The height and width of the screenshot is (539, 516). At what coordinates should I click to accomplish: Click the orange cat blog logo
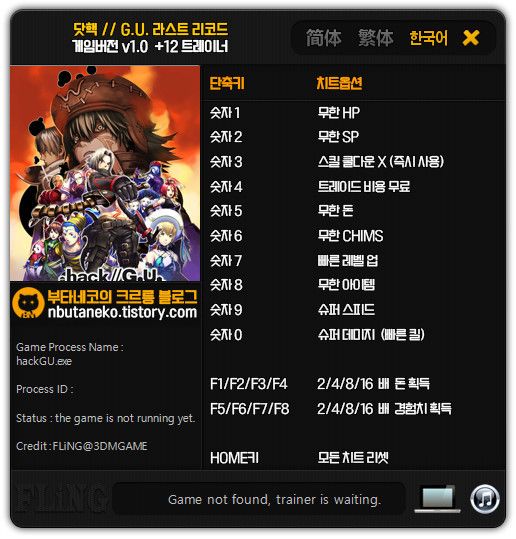[28, 304]
